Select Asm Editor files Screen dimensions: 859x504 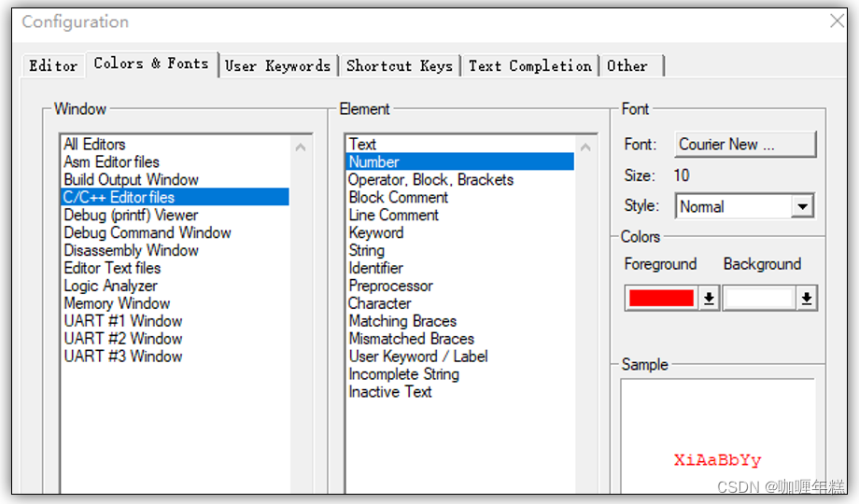[x=176, y=161]
